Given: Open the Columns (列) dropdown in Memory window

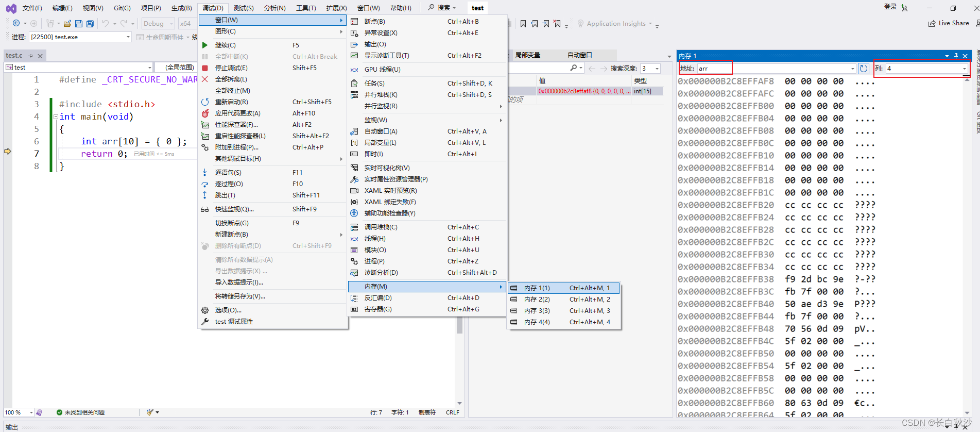Looking at the screenshot, I should tap(965, 68).
